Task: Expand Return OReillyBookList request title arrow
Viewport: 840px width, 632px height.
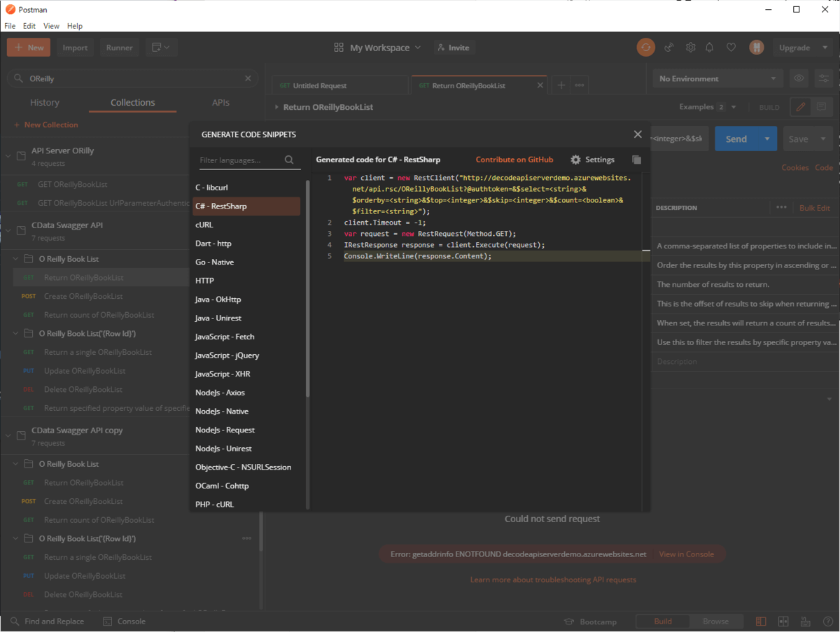Action: click(x=276, y=107)
